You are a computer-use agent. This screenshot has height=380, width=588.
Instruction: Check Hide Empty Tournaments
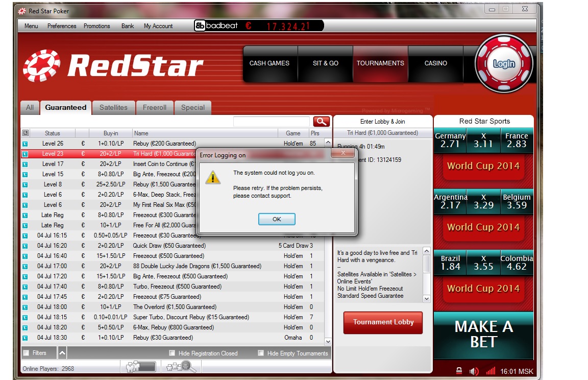[261, 353]
